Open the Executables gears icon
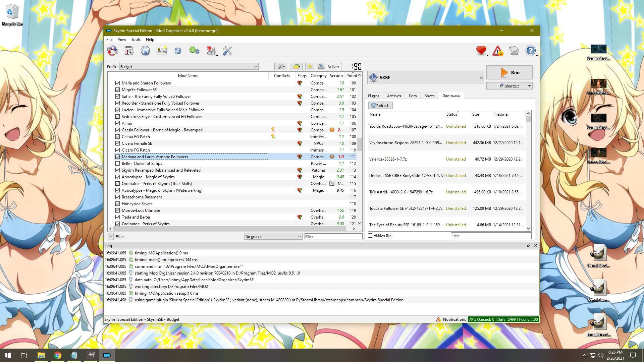Viewport: 644px width, 362px height. 194,51
